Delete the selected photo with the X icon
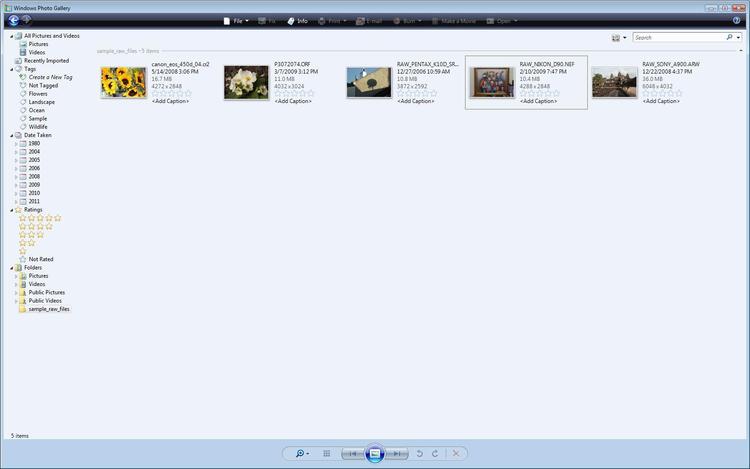Image resolution: width=750 pixels, height=469 pixels. (456, 453)
